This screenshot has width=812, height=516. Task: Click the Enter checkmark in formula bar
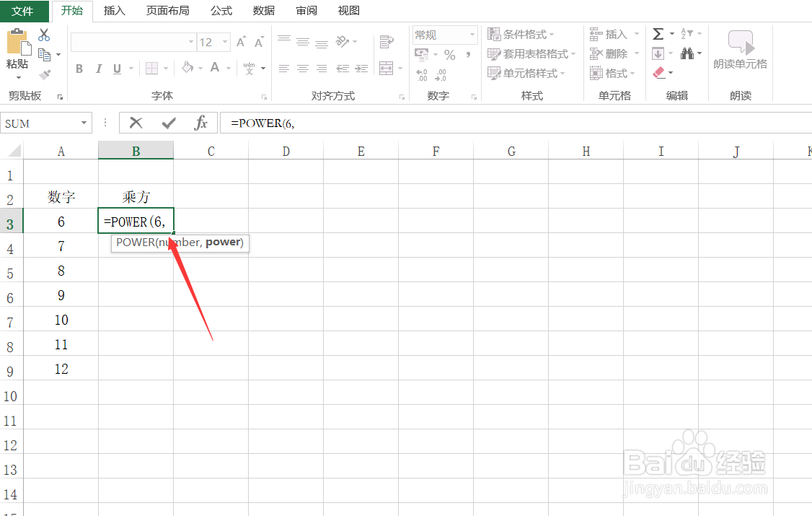point(167,123)
